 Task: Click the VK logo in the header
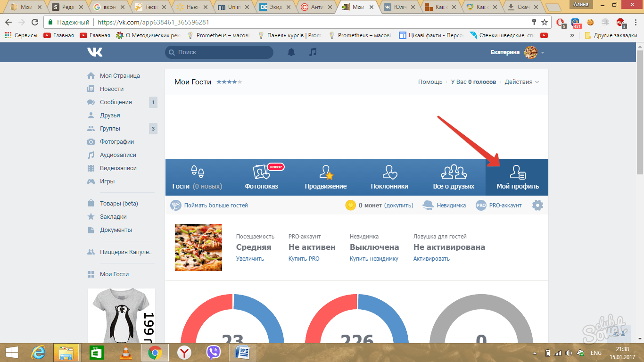pos(95,52)
